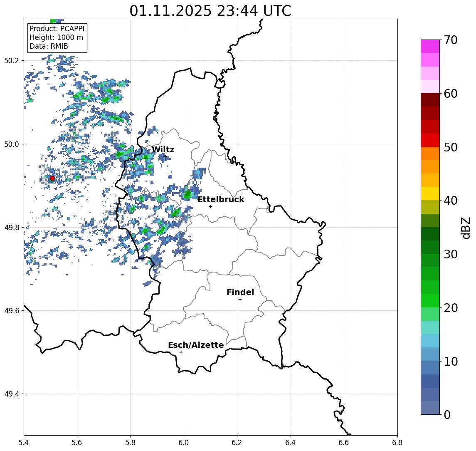The width and height of the screenshot is (476, 451).
Task: Click the 5.6 longitude axis label
Action: [x=77, y=443]
